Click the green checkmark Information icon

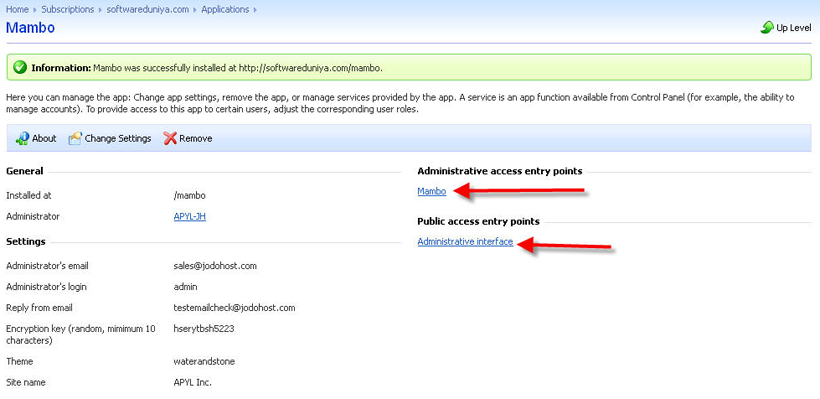[x=20, y=67]
